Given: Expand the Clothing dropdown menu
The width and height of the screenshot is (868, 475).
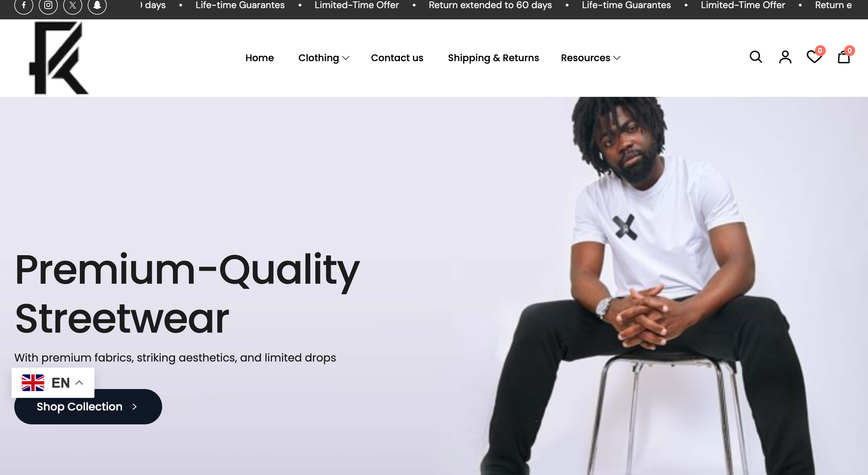Looking at the screenshot, I should [x=324, y=58].
